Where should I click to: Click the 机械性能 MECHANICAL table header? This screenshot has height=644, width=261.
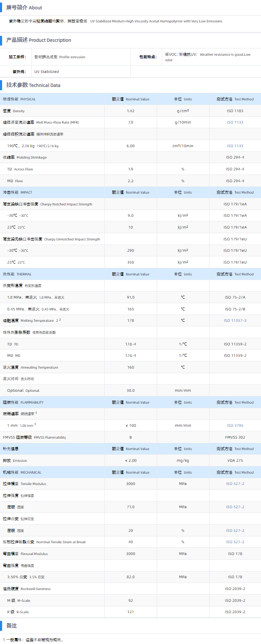[23, 472]
